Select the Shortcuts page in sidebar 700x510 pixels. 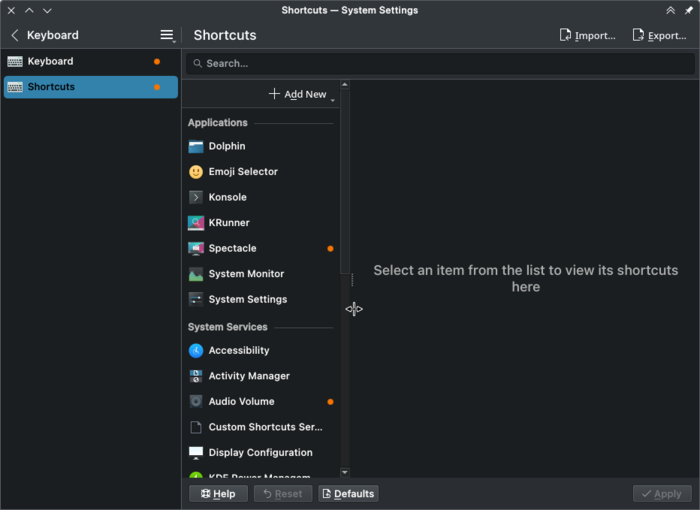pyautogui.click(x=51, y=87)
